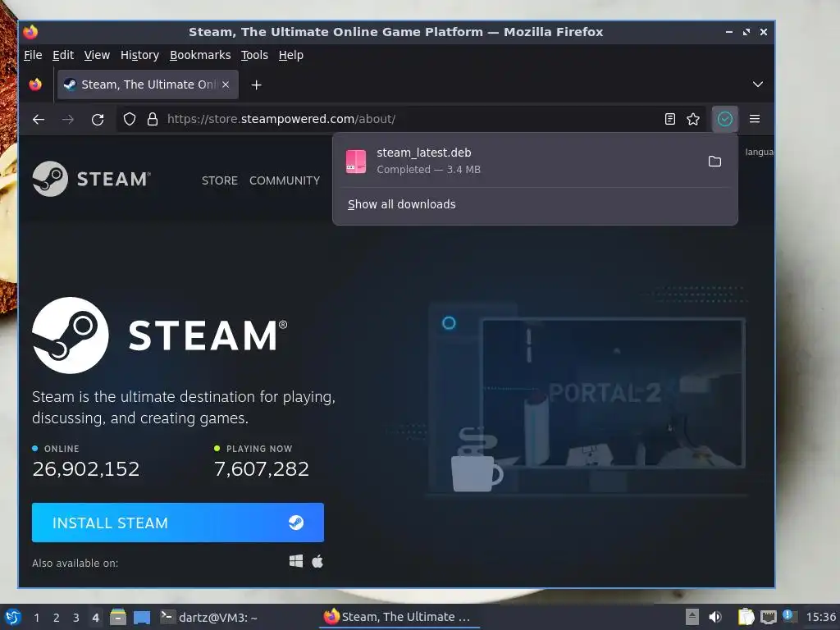The width and height of the screenshot is (840, 630).
Task: Open the STORE navigation link
Action: 220,180
